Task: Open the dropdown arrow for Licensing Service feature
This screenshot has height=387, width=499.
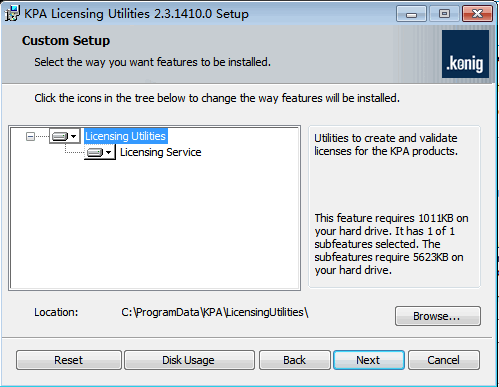Action: 108,152
